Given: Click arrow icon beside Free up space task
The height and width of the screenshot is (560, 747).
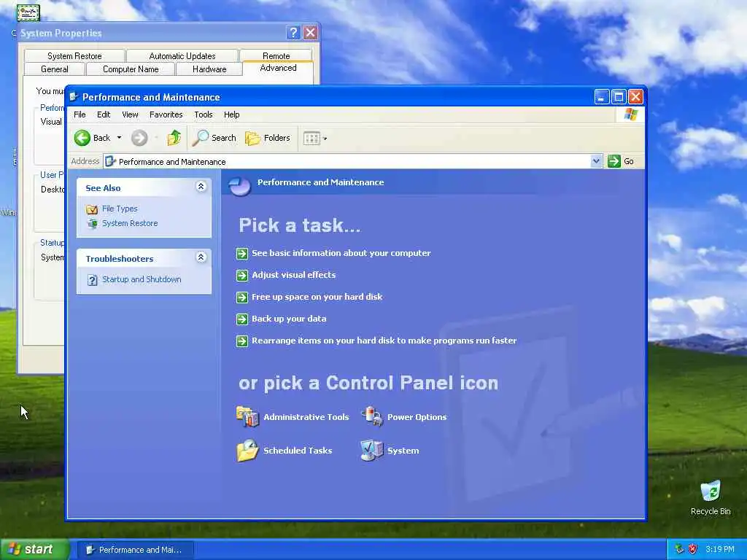Looking at the screenshot, I should coord(242,297).
